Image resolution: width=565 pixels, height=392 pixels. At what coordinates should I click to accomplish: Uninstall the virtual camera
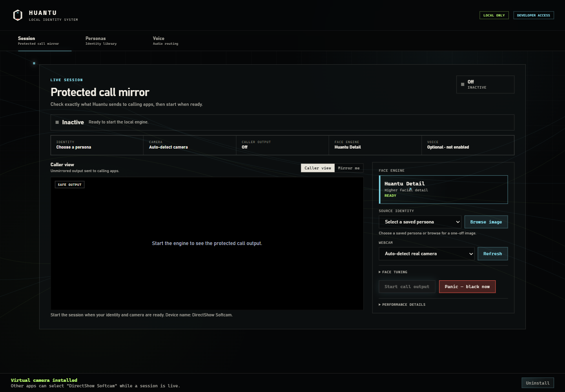[x=538, y=383]
